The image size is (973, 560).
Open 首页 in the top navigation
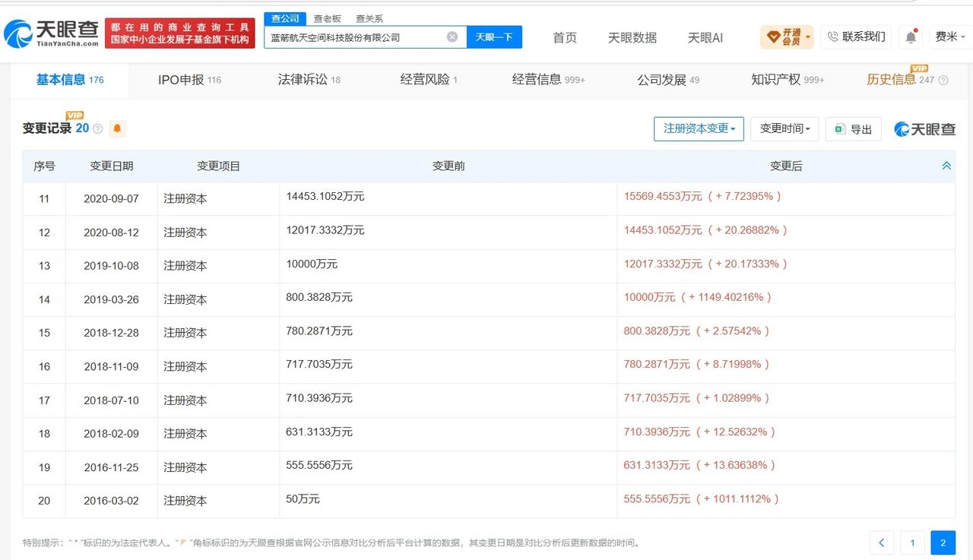565,37
